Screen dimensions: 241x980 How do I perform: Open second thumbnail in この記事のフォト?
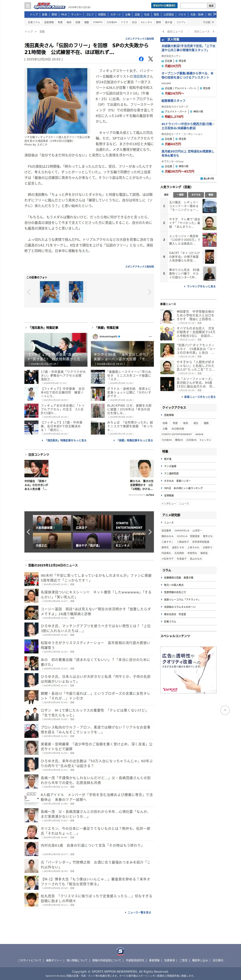tap(76, 292)
